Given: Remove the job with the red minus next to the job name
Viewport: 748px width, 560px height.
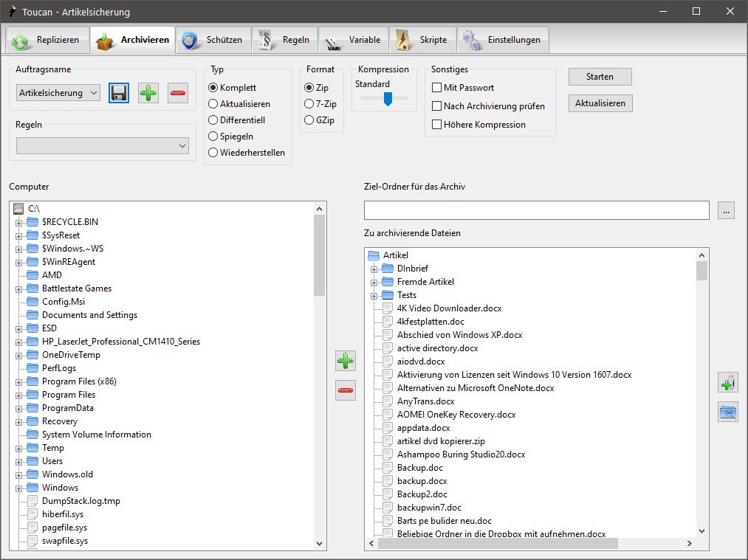Looking at the screenshot, I should click(178, 93).
